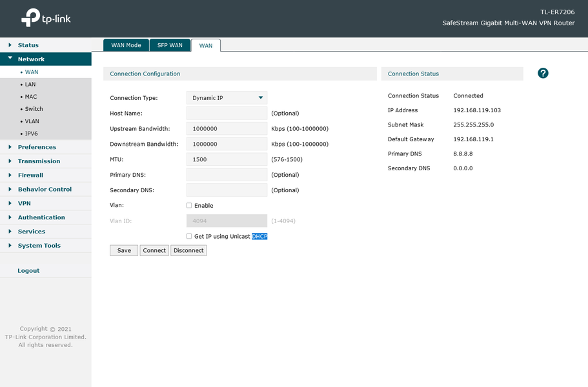Expand the System Tools section
The height and width of the screenshot is (387, 588).
click(46, 245)
